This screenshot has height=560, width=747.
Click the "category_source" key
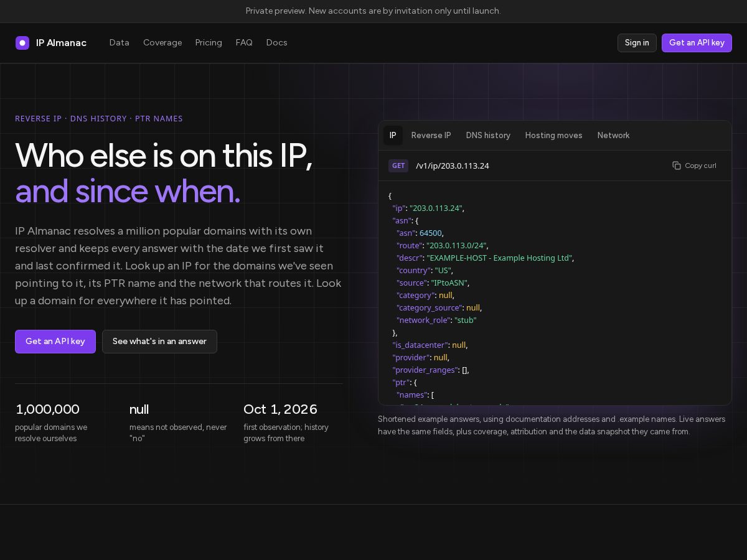429,308
